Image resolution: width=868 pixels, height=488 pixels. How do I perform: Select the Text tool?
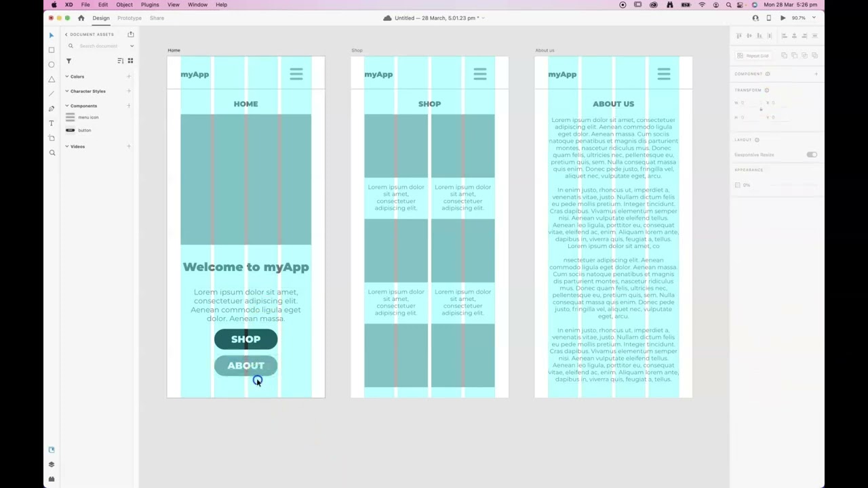(x=52, y=123)
